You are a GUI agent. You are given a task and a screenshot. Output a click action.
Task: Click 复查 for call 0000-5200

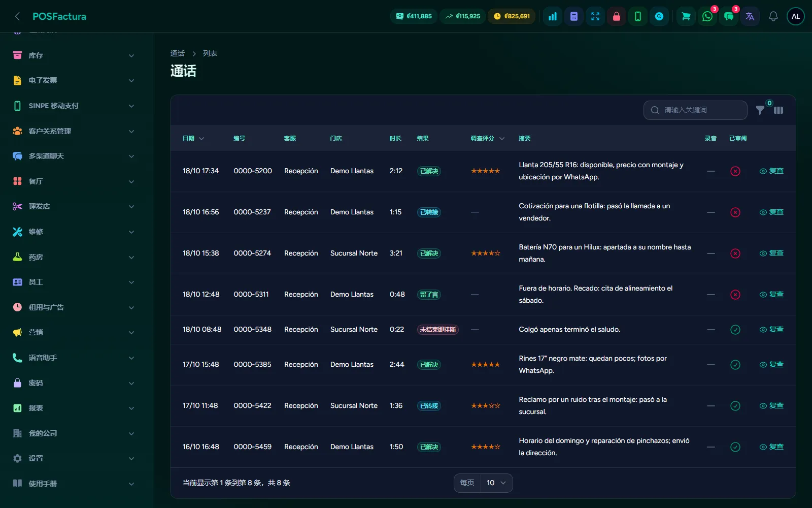pyautogui.click(x=771, y=171)
